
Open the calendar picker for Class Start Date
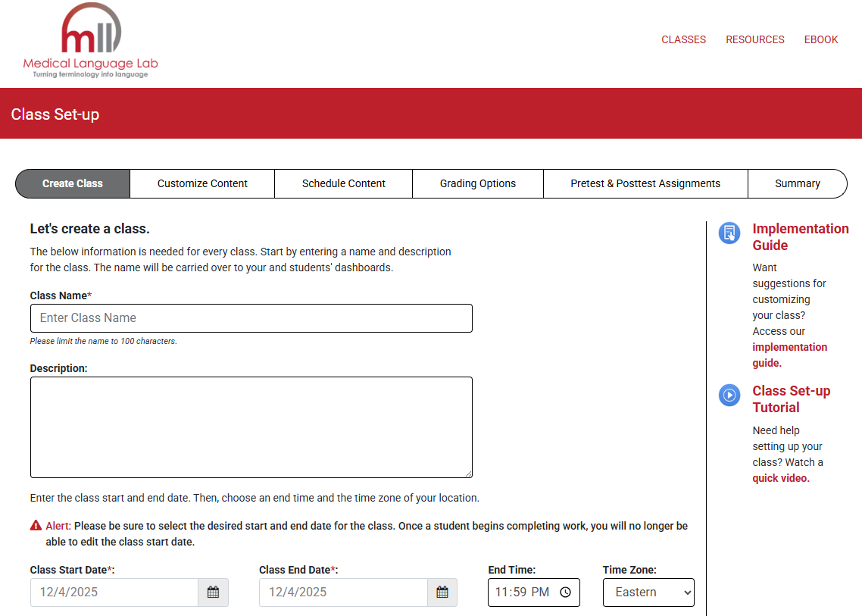[214, 592]
